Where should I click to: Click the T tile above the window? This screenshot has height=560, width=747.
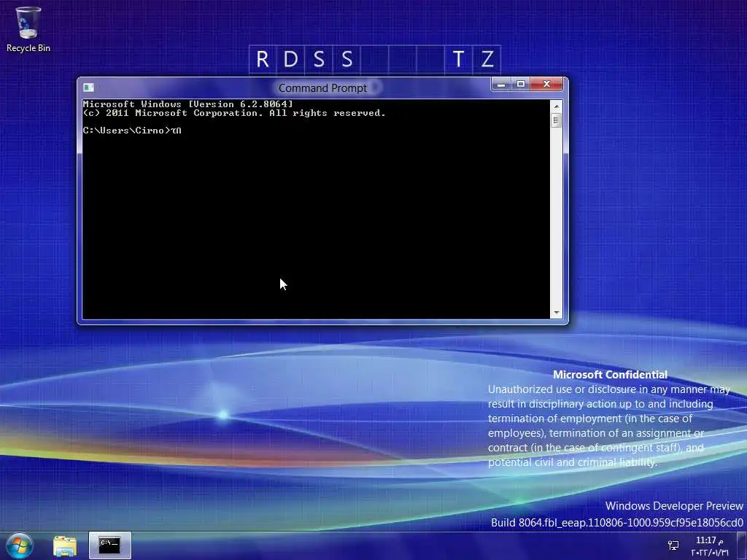coord(458,60)
